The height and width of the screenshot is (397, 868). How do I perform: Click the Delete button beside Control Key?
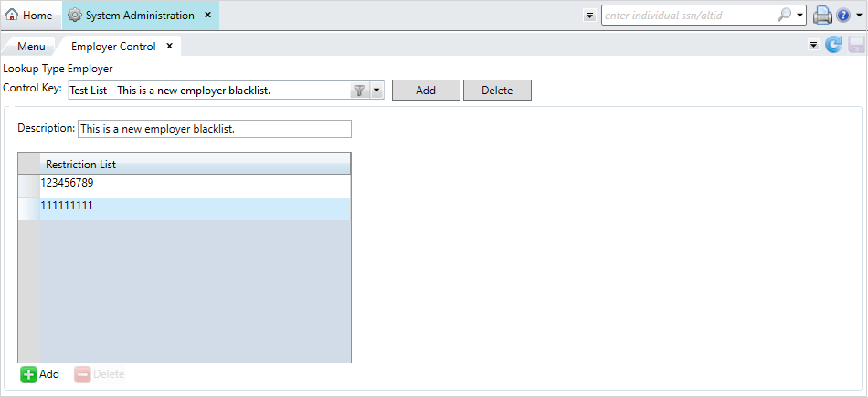coord(497,91)
